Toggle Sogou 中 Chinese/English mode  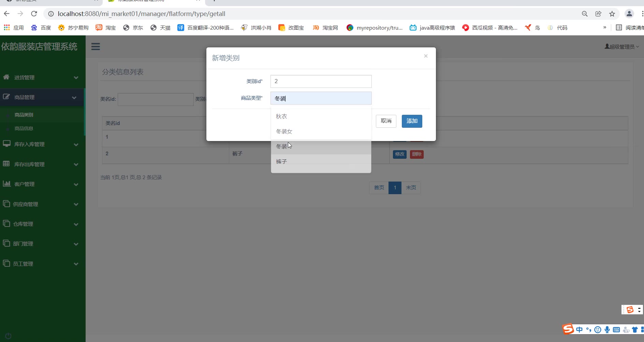[x=579, y=330]
